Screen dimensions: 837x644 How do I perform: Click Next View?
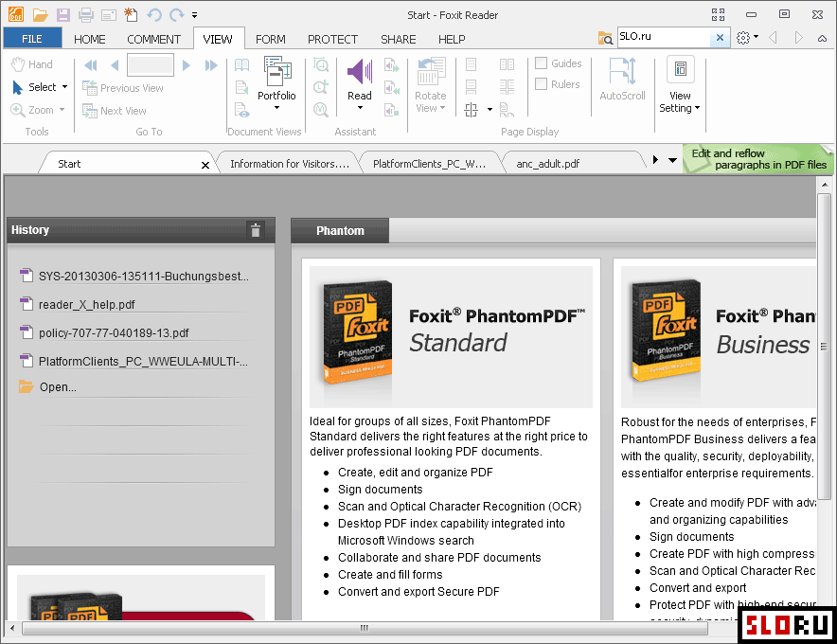tap(115, 111)
